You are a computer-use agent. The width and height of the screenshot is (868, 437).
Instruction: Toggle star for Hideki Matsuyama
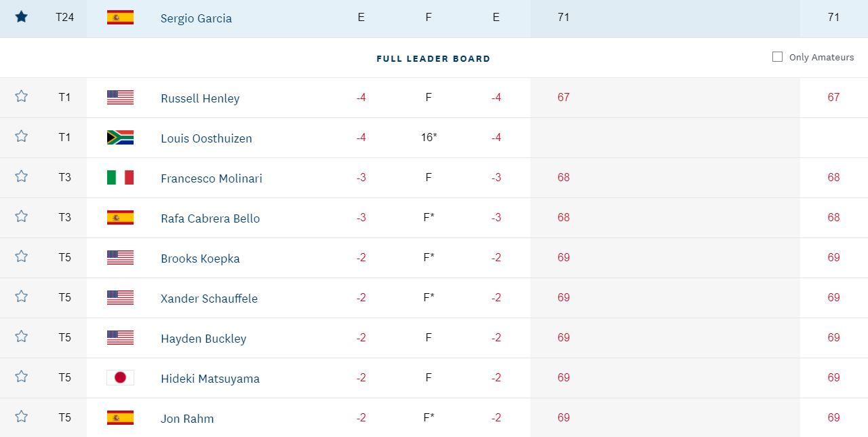pos(21,377)
